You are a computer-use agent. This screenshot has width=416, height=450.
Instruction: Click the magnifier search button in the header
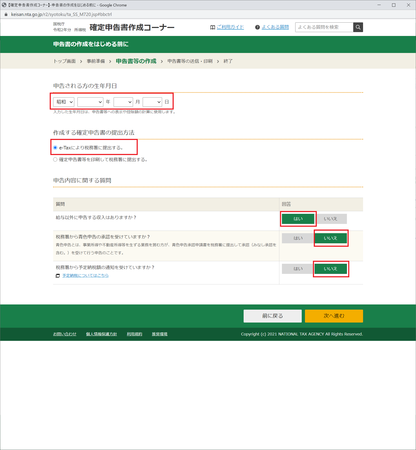tap(358, 27)
